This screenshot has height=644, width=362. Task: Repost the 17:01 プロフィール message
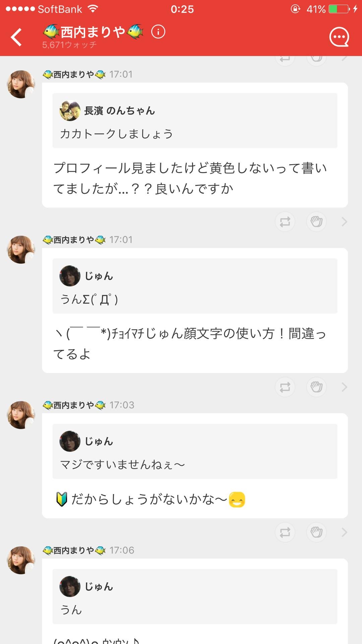285,222
